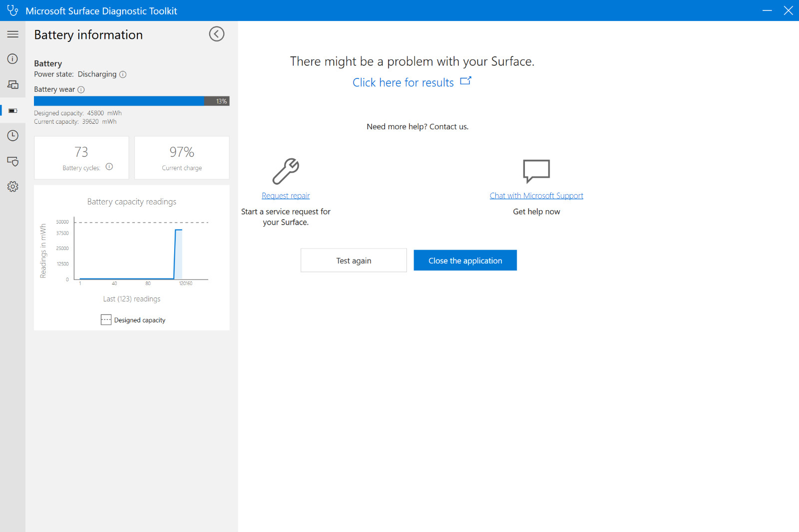Open the device information sidebar icon

click(12, 59)
